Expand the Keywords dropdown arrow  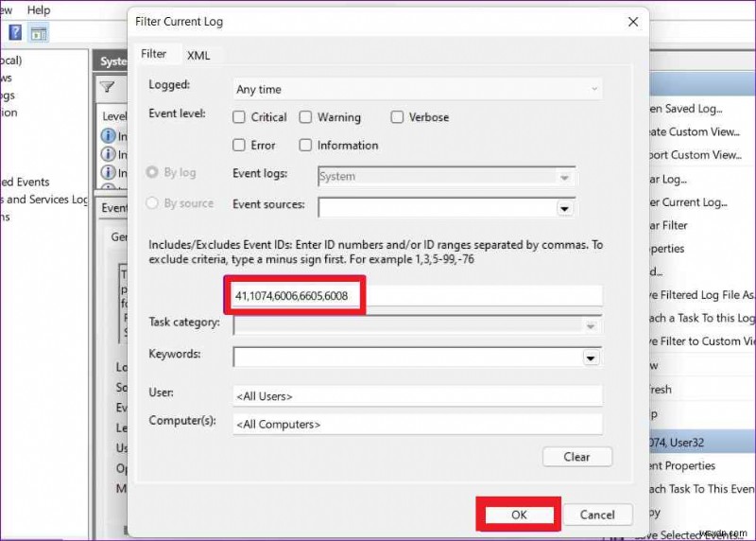tap(592, 358)
